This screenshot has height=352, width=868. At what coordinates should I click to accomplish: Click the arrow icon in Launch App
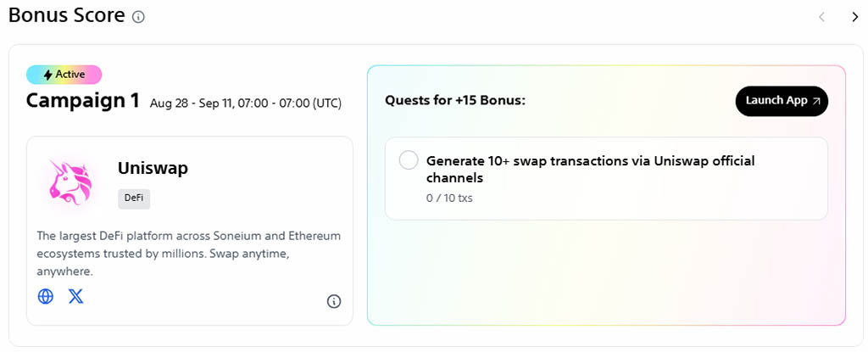(816, 101)
